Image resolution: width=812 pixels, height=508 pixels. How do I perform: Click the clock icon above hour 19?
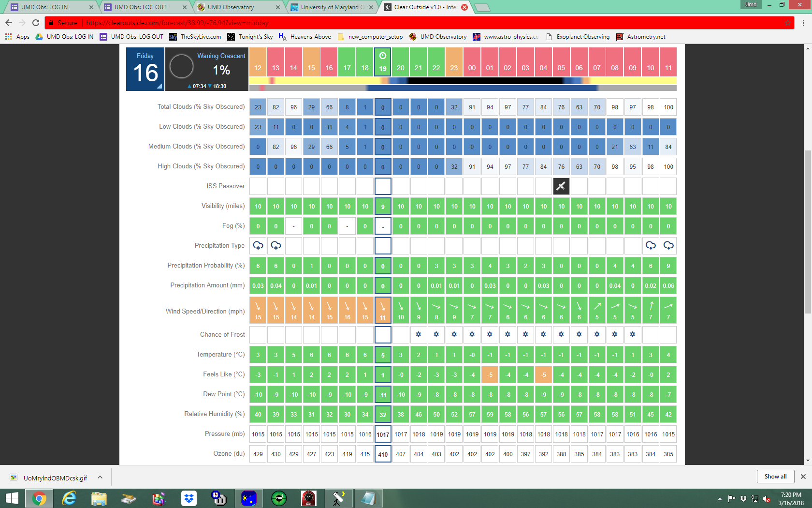[x=383, y=56]
